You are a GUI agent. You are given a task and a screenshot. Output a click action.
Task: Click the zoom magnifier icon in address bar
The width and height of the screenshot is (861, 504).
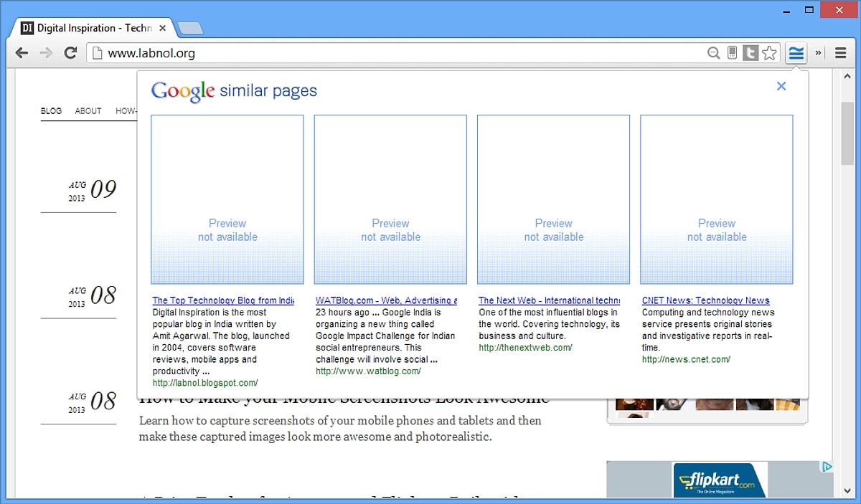pos(713,53)
